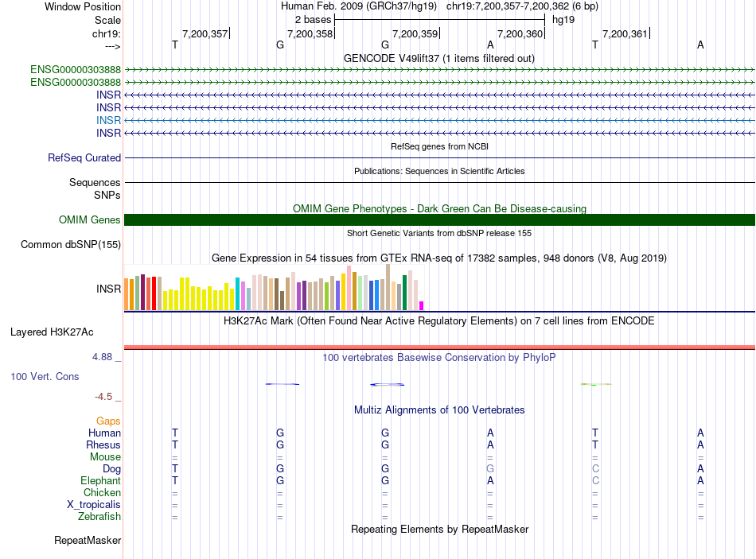
Task: Click the Mouse alignment row label
Action: [105, 457]
